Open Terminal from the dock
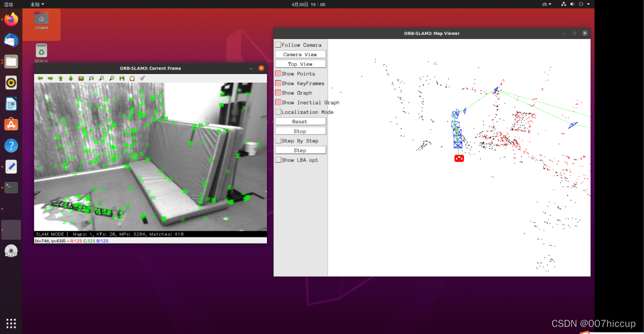 pos(11,188)
